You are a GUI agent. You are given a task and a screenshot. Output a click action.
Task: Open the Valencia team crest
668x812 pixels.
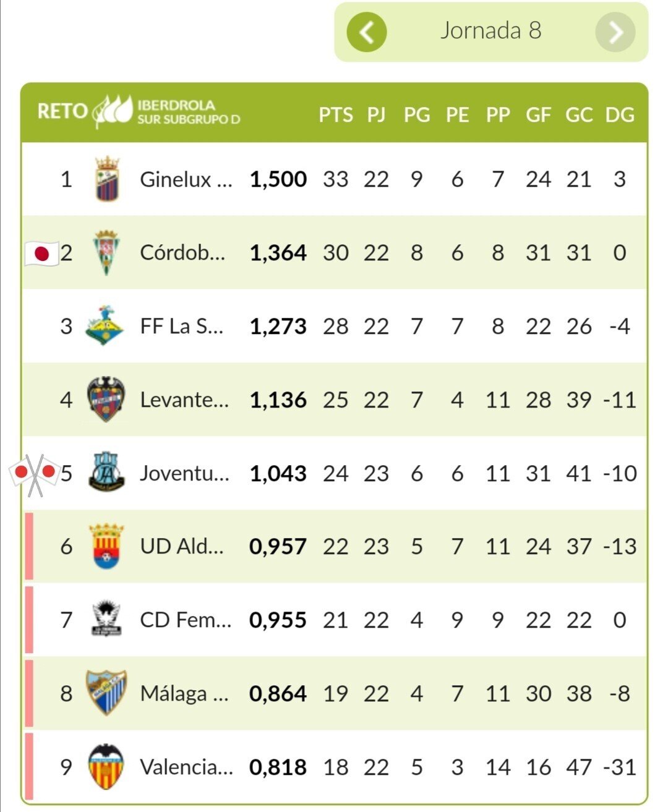pos(106,766)
